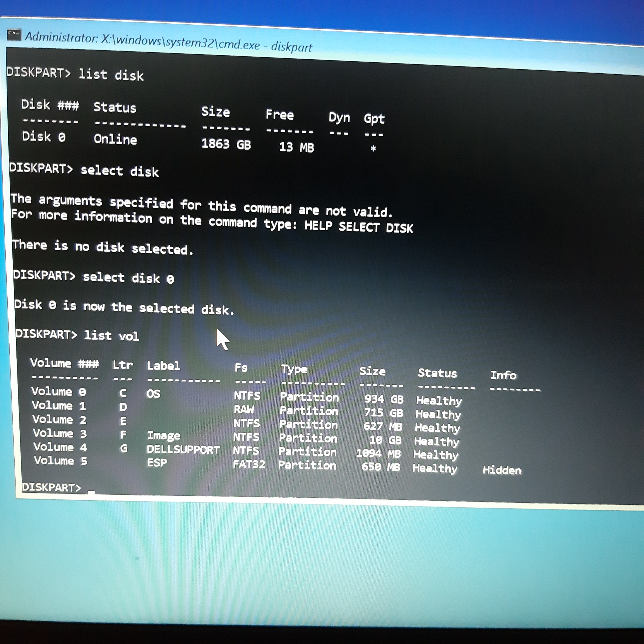Click the '13 MB' free space value

(296, 147)
